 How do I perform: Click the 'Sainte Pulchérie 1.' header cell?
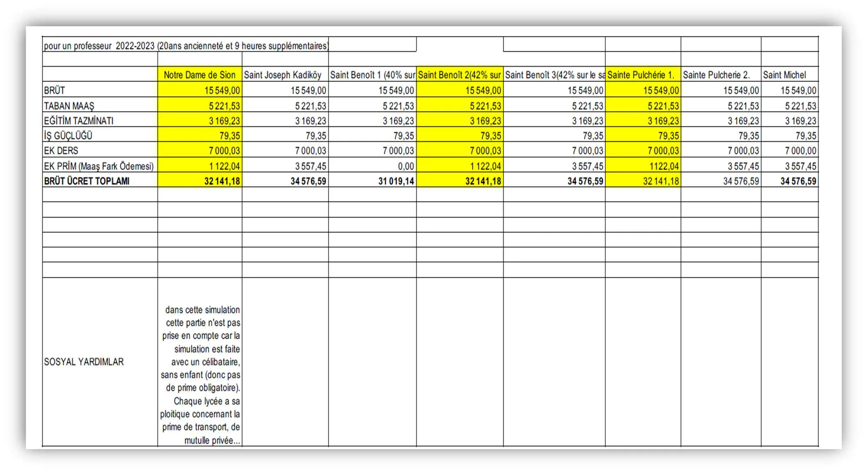(x=643, y=75)
